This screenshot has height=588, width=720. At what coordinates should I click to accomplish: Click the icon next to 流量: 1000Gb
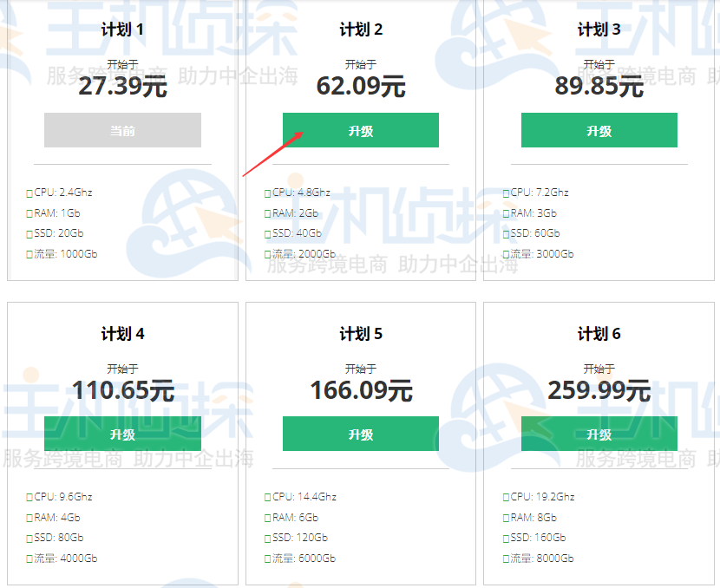tap(29, 254)
